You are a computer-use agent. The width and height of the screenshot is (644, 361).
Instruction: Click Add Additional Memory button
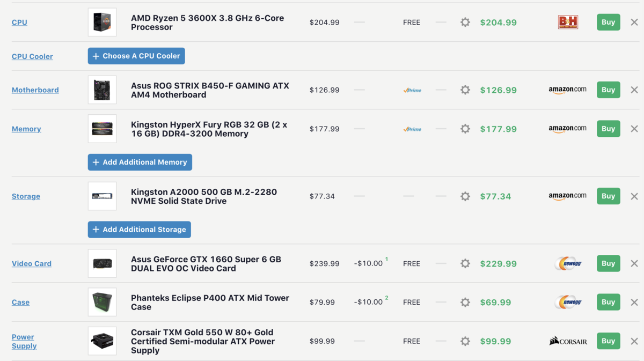pos(140,162)
